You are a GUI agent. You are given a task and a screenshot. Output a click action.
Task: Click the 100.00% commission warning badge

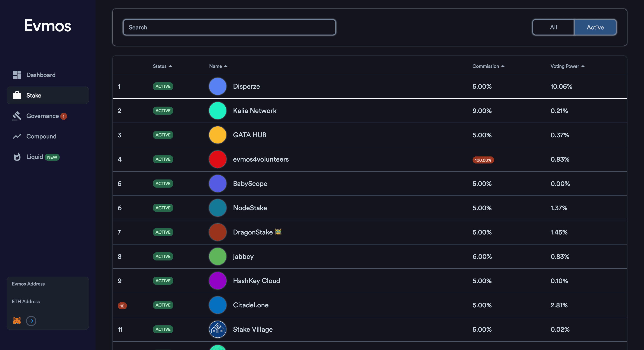(x=483, y=160)
